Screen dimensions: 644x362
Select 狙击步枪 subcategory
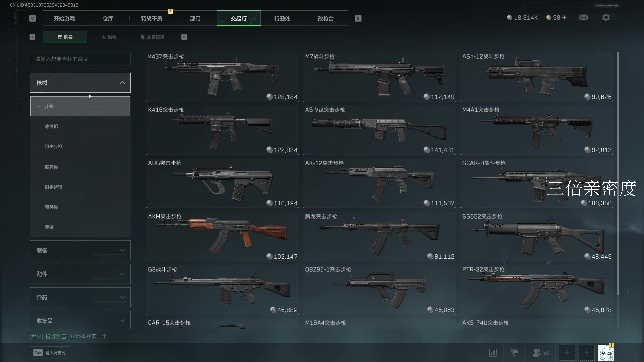coord(80,146)
